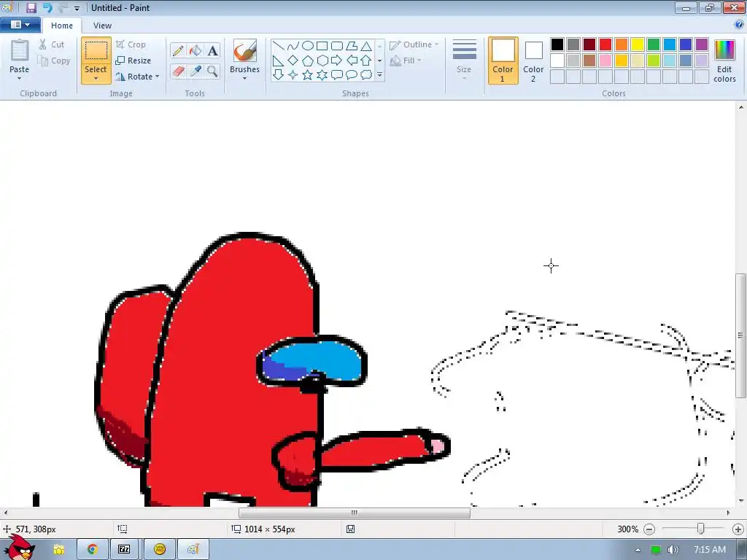747x560 pixels.
Task: Choose the Five-point star shape
Action: 308,75
